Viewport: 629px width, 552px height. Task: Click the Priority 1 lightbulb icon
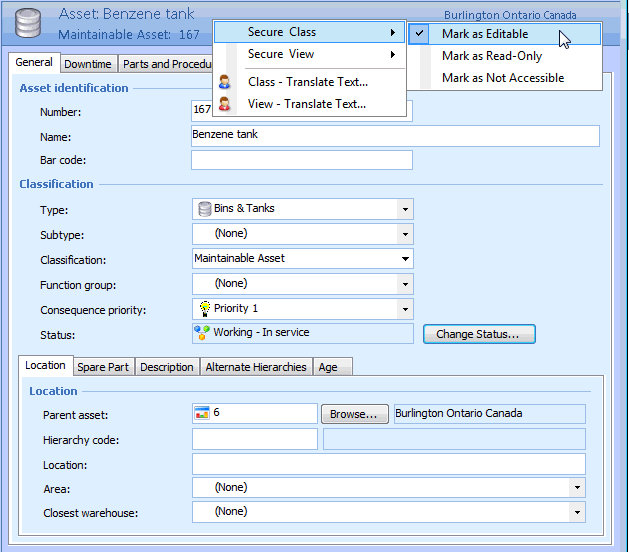[205, 308]
